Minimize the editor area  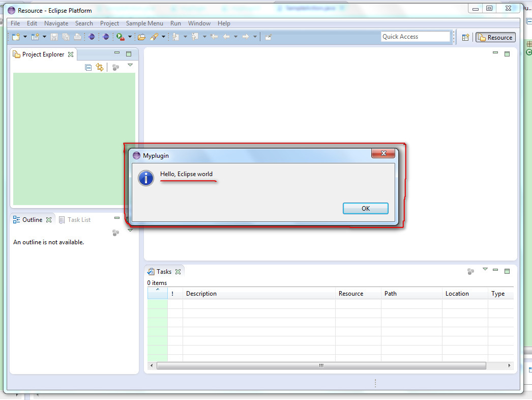coord(495,52)
